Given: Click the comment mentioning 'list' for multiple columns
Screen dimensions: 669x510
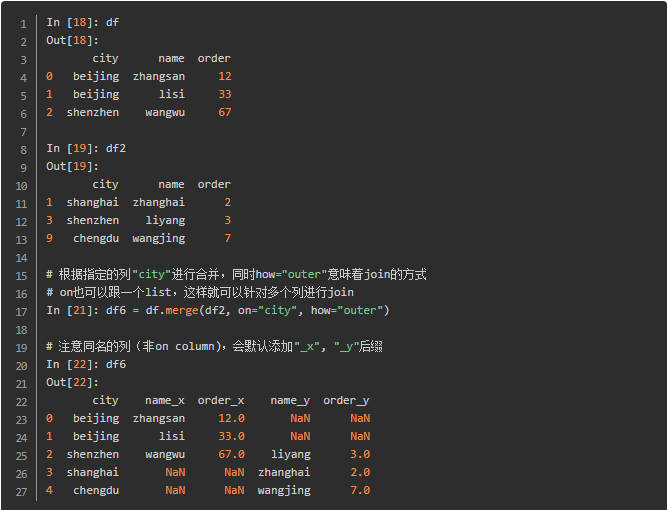Looking at the screenshot, I should click(200, 292).
